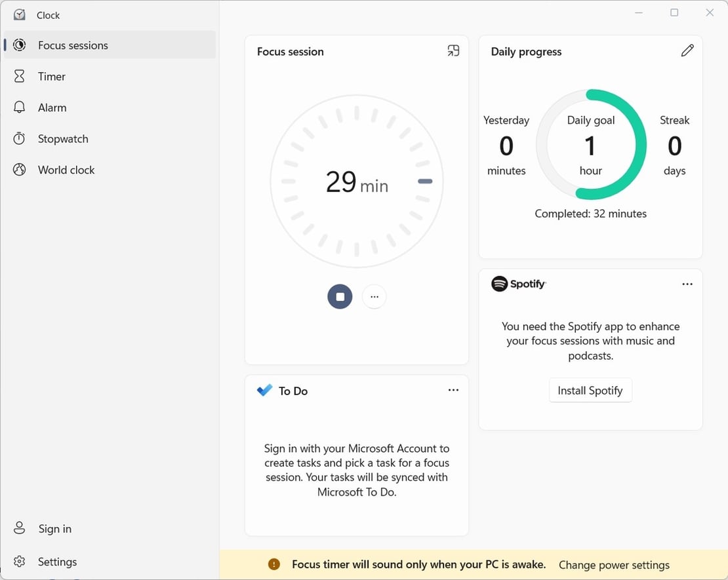Click the Daily goal 1 hour value

coord(590,145)
